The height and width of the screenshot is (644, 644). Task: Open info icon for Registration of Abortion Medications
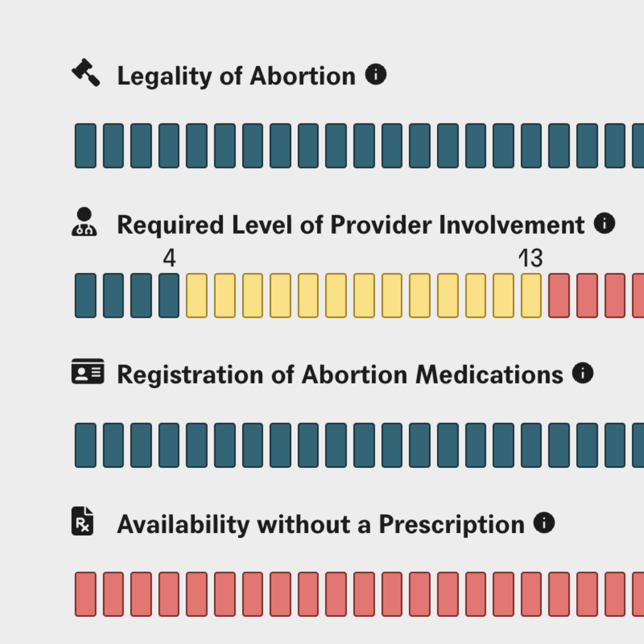click(583, 373)
